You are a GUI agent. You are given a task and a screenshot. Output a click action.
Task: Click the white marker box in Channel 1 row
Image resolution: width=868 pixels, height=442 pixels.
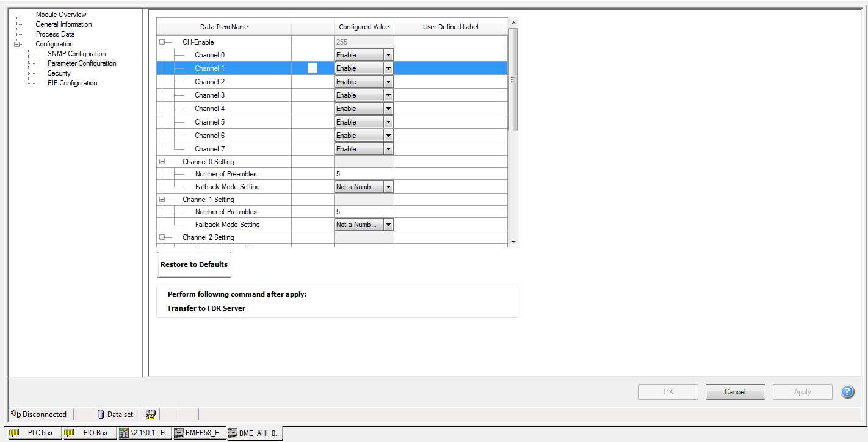tap(313, 68)
